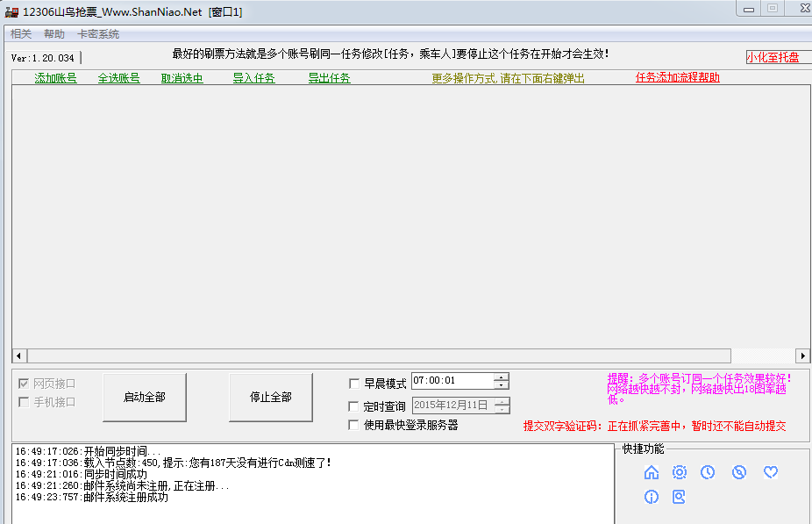
Task: Click the horizontal scrollbar track
Action: pyautogui.click(x=763, y=355)
